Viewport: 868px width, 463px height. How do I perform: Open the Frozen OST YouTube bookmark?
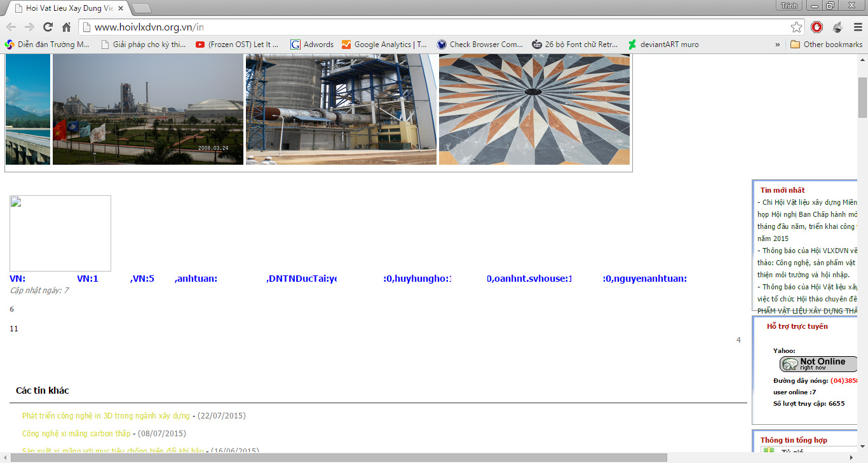(237, 45)
